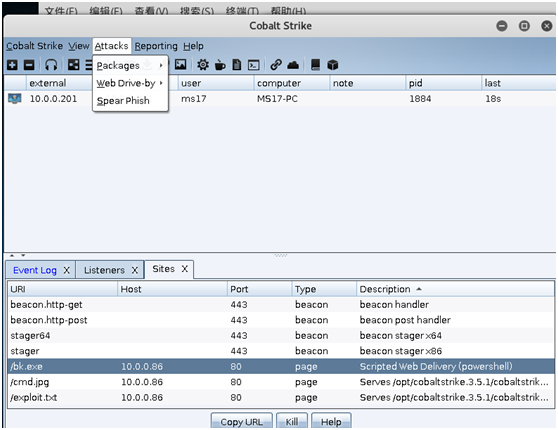
Task: Click the Copy URL button
Action: click(x=242, y=421)
